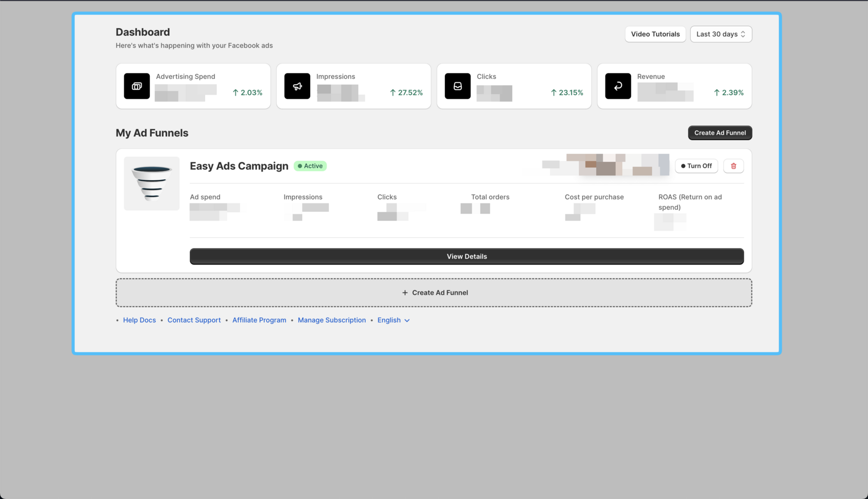Click the campaign performance sparkline chart
The height and width of the screenshot is (499, 868).
(x=606, y=165)
